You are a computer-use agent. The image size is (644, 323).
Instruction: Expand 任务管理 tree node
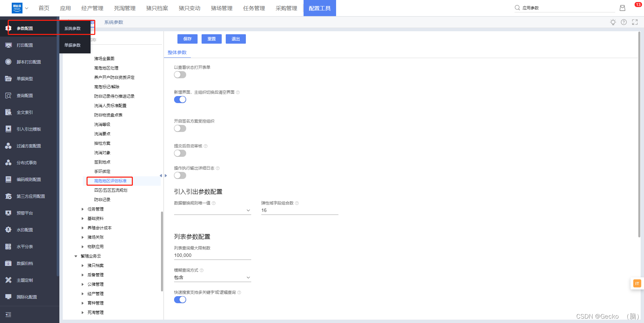click(83, 209)
